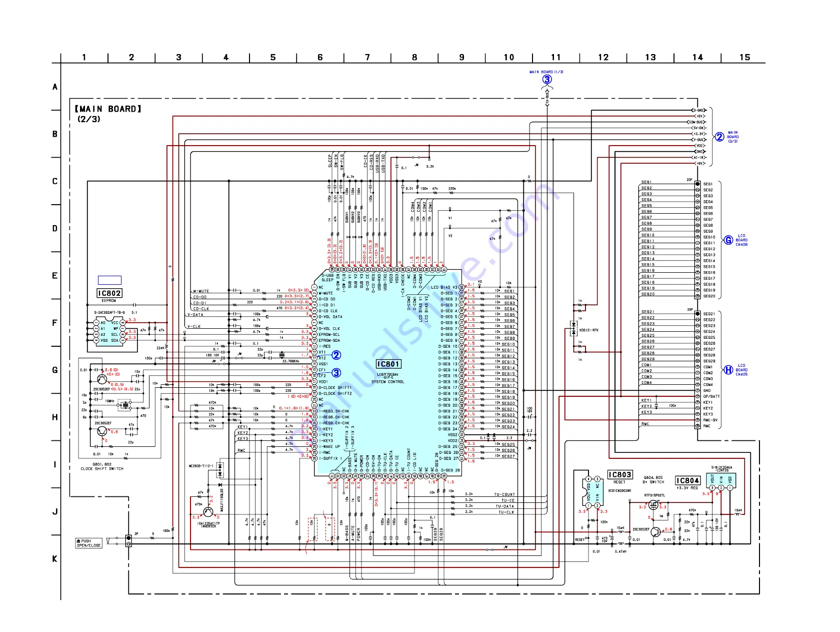The image size is (840, 632).
Task: Click the EPROM-SCL pin label
Action: coord(329,334)
